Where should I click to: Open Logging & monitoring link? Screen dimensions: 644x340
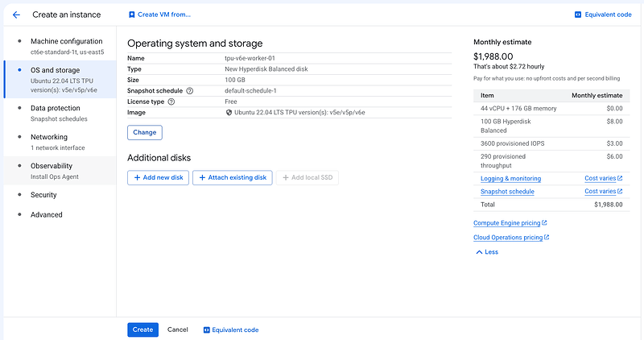click(510, 178)
